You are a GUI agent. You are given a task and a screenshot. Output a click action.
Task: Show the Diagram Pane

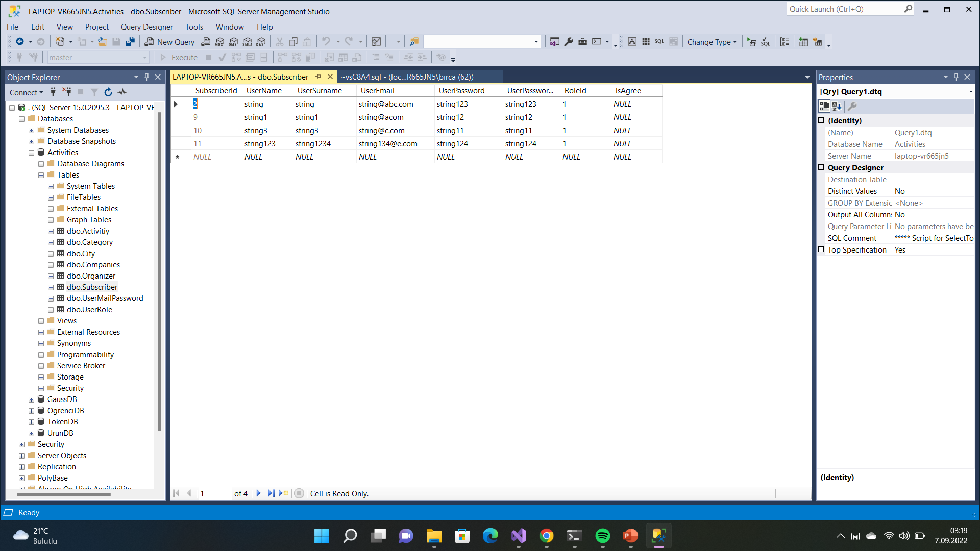[x=632, y=42]
